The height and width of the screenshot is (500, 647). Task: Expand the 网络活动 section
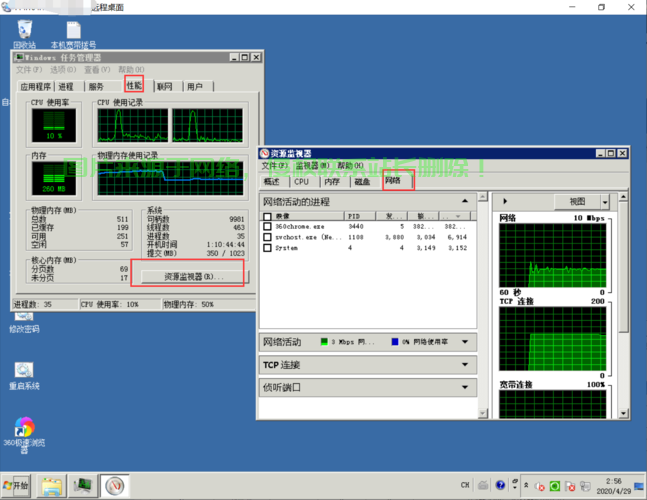tap(465, 342)
